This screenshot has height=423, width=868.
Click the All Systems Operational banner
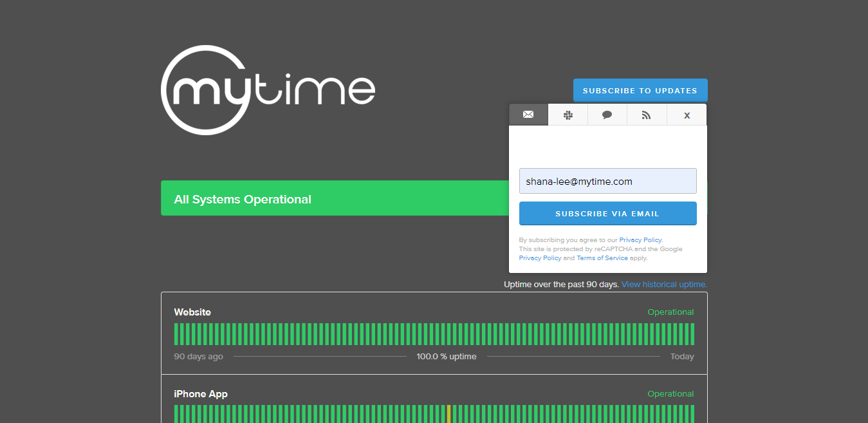pyautogui.click(x=335, y=198)
